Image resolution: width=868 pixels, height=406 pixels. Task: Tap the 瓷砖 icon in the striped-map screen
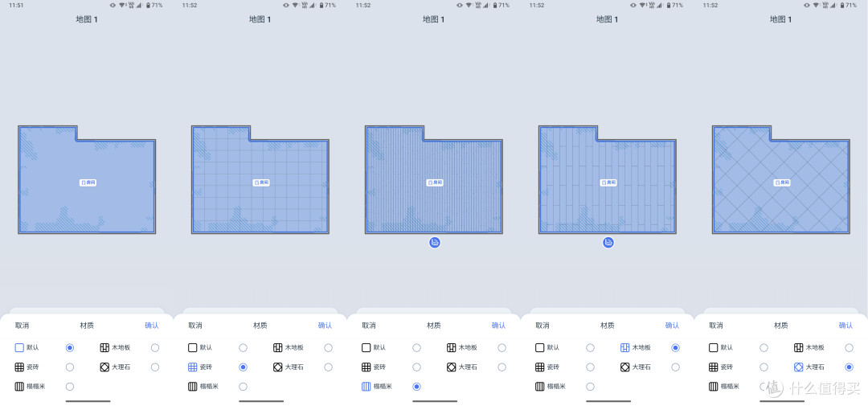pos(366,367)
